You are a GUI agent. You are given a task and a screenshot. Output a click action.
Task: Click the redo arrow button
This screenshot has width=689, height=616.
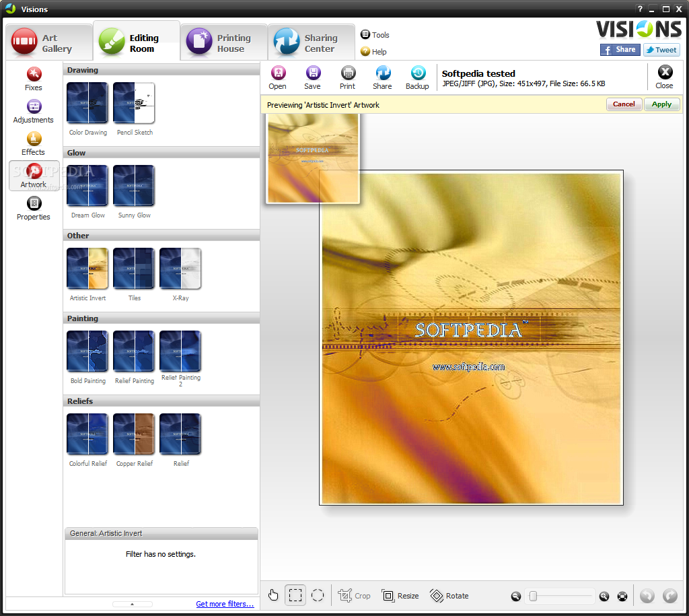click(x=670, y=596)
